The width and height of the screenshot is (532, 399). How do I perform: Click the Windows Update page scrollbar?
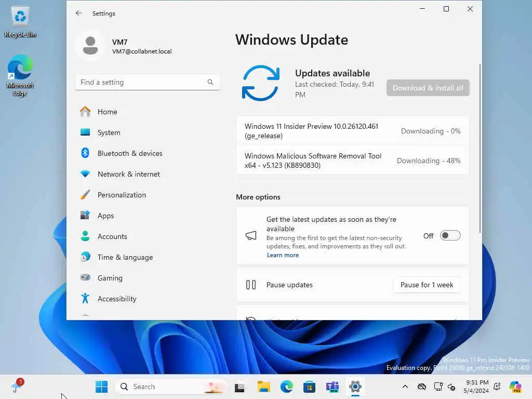coord(480,148)
